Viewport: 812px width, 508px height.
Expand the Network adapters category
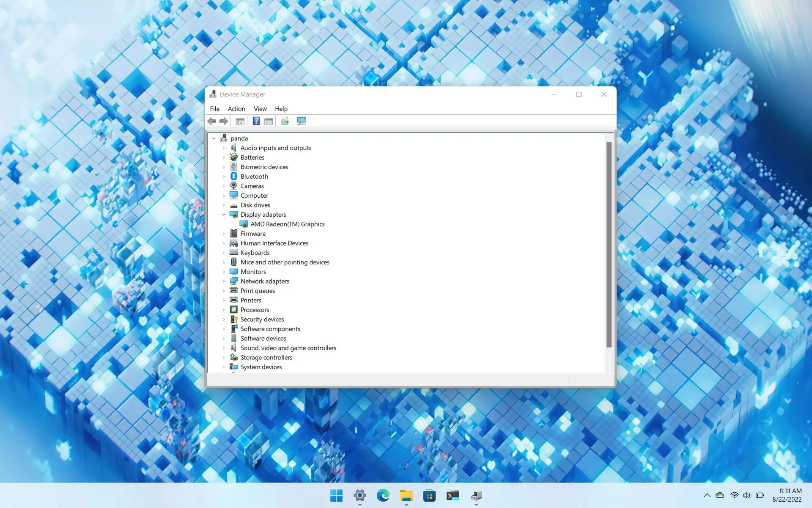pos(225,281)
